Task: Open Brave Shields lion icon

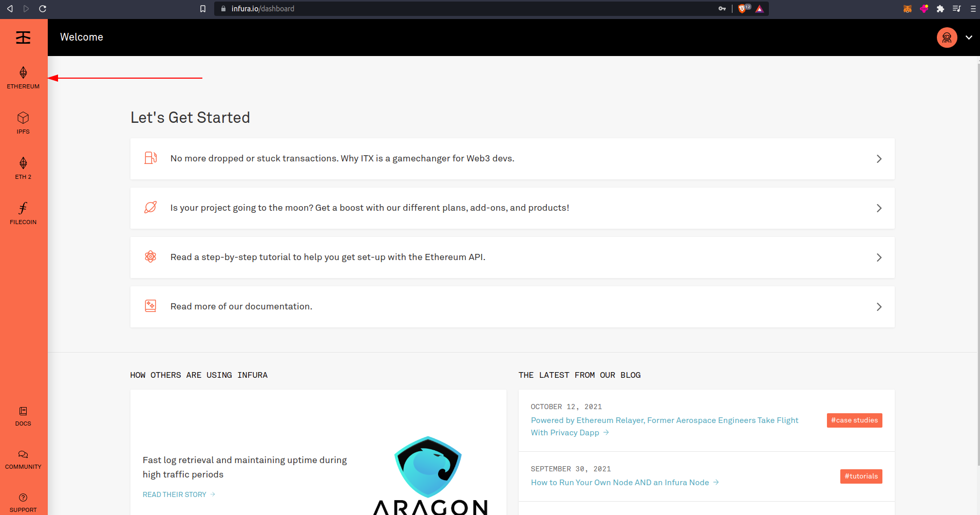Action: [742, 9]
